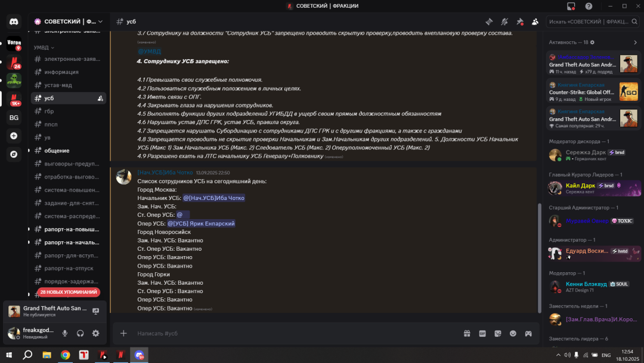Click the gift icon in message bar
Viewport: 644px width, 363px height.
[467, 333]
